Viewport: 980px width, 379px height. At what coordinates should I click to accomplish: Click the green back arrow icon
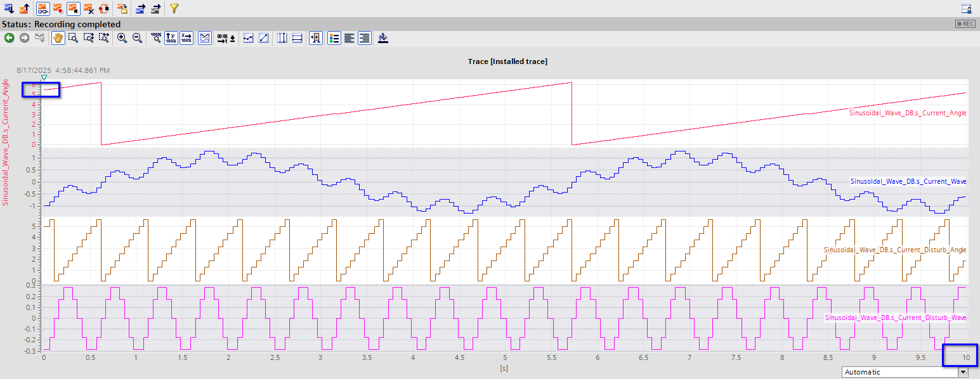pyautogui.click(x=9, y=38)
